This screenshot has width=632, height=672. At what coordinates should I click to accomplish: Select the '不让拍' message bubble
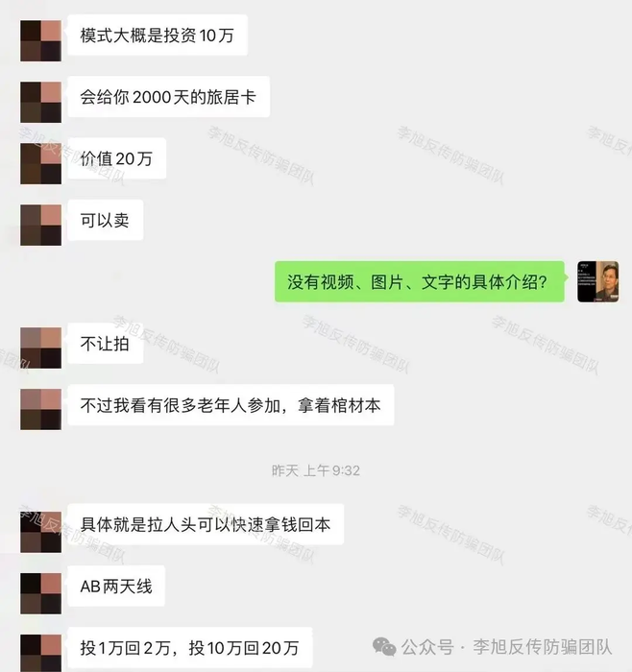(106, 344)
